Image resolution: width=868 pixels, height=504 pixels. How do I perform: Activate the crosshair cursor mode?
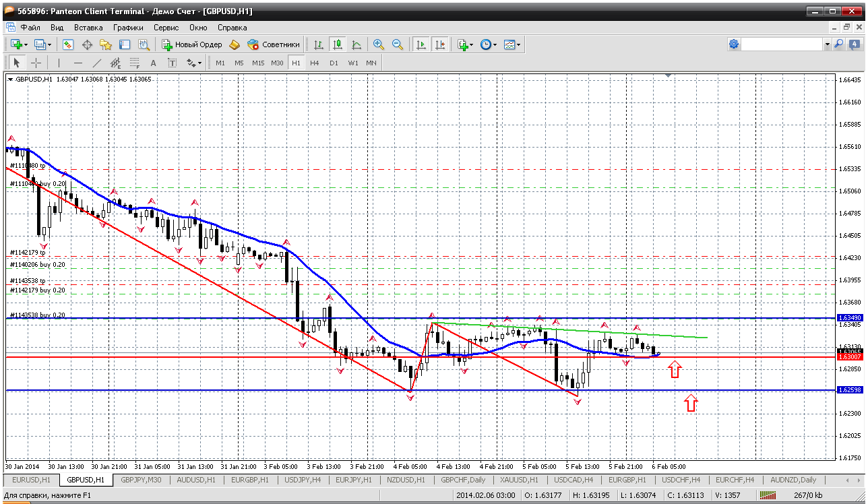pos(36,63)
